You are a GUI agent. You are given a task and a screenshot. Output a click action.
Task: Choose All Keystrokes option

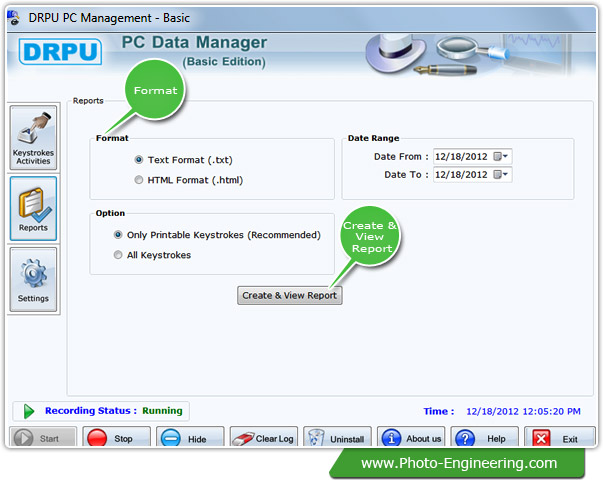coord(152,255)
